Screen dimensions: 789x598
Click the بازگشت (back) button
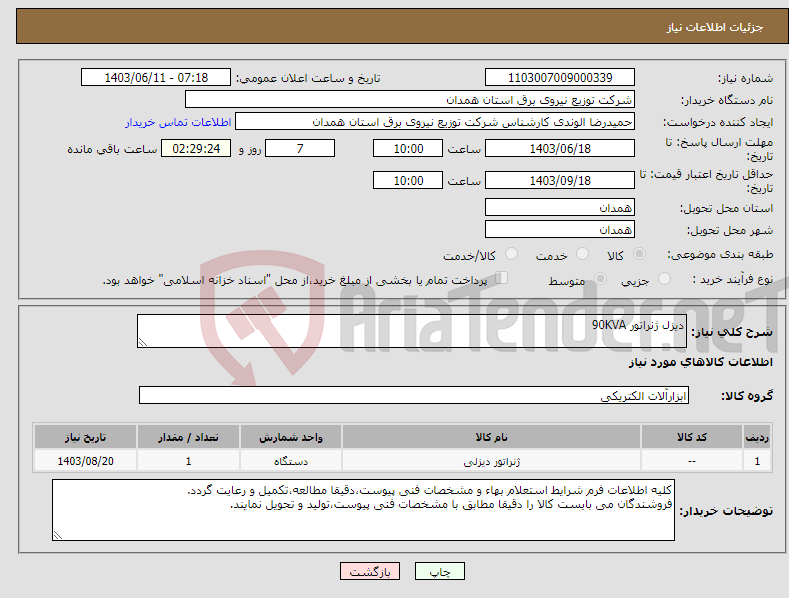coord(370,571)
